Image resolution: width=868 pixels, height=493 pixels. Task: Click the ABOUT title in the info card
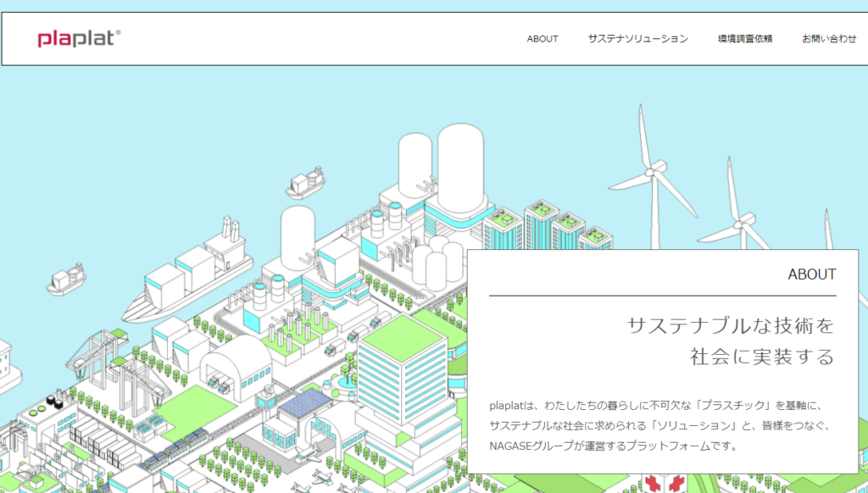811,274
